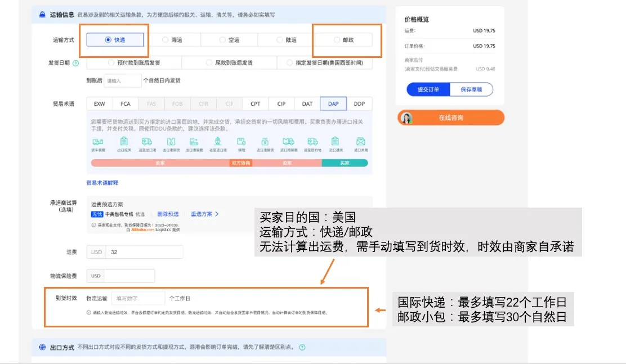Click the 物流运输 working days input field
This screenshot has height=364, width=626.
[x=137, y=298]
